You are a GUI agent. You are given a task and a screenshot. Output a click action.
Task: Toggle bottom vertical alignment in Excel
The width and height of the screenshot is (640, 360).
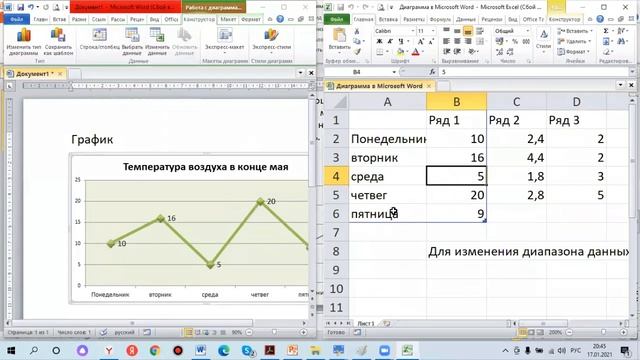[x=468, y=31]
